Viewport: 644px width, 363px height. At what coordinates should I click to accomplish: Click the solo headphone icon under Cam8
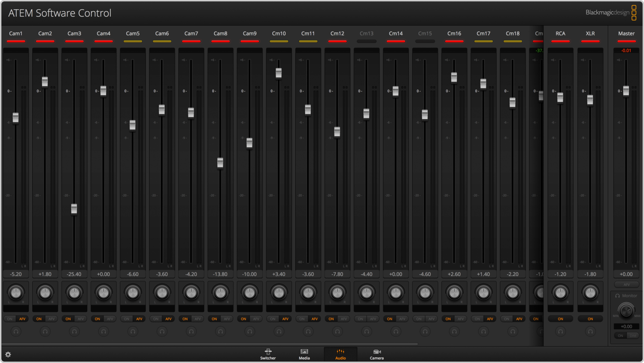click(220, 331)
